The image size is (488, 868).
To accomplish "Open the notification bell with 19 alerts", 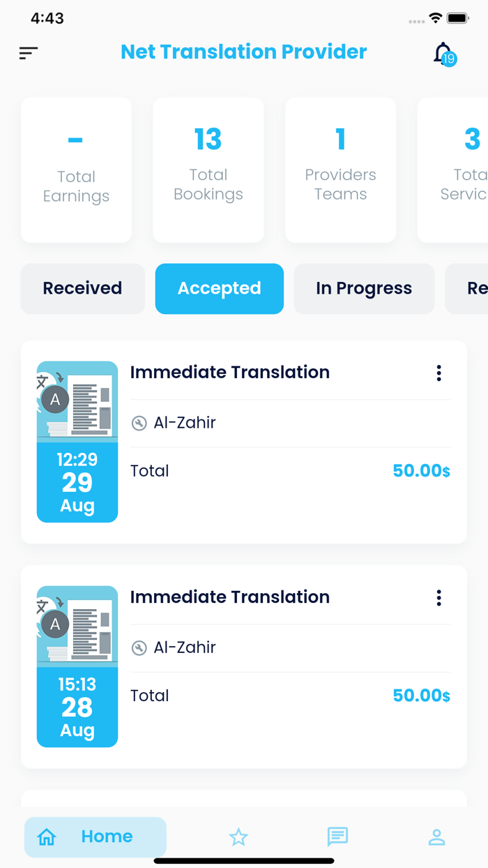I will 442,53.
